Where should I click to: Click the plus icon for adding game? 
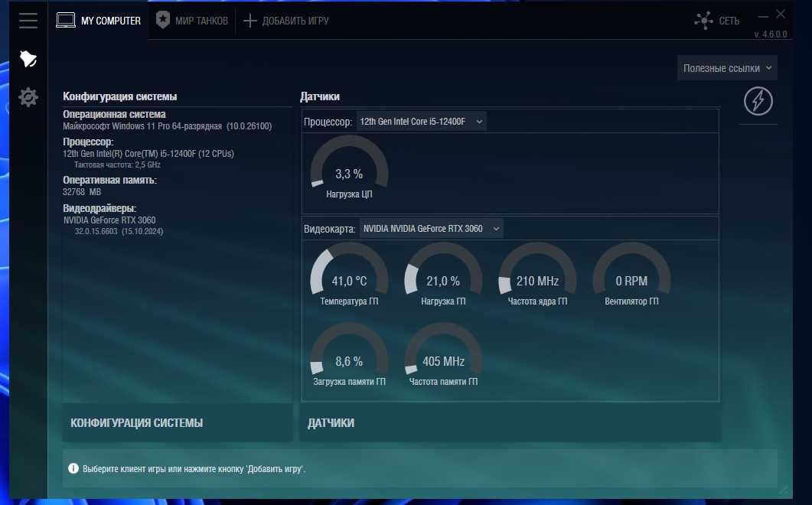(x=250, y=21)
